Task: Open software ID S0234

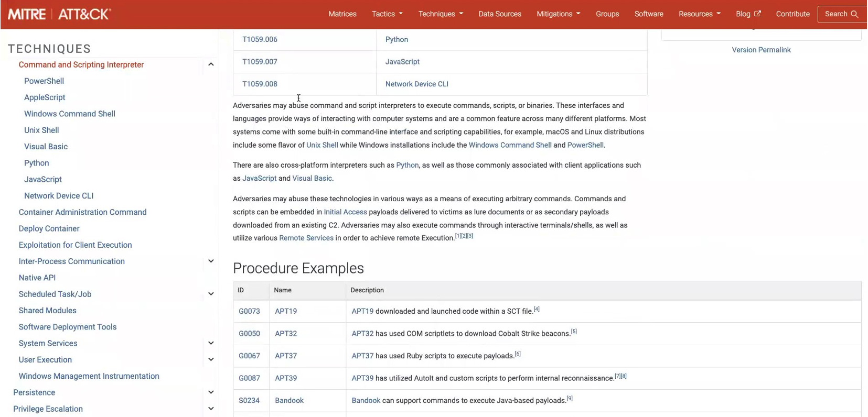Action: tap(249, 400)
